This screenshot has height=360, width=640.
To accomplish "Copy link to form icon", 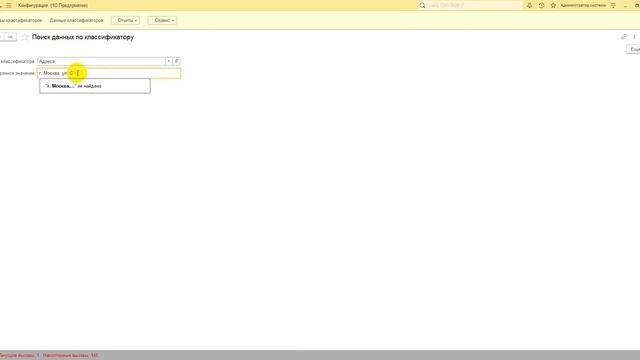I will [624, 37].
